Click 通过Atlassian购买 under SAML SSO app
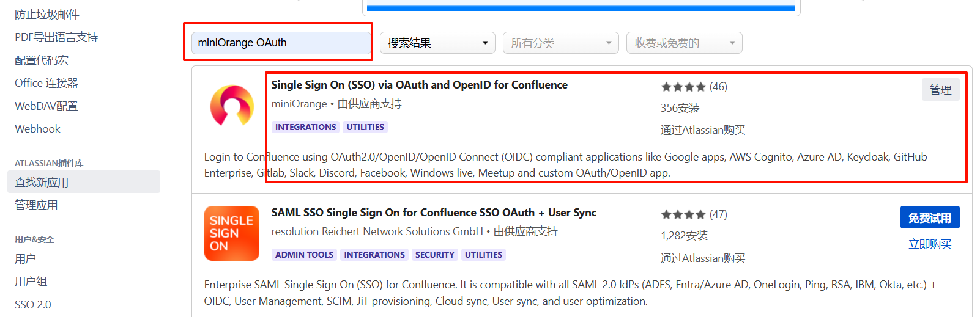 pyautogui.click(x=703, y=258)
